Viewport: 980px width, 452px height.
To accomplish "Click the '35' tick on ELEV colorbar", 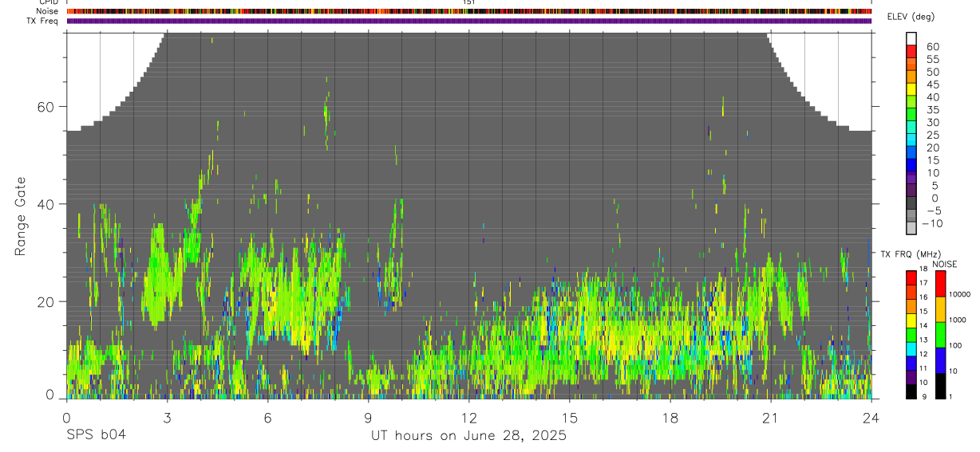I will pyautogui.click(x=934, y=110).
